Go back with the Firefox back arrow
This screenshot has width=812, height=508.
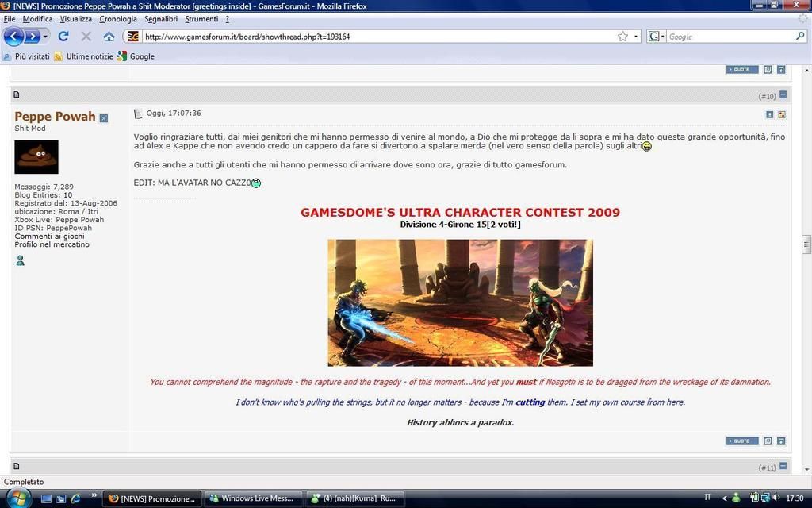[13, 37]
